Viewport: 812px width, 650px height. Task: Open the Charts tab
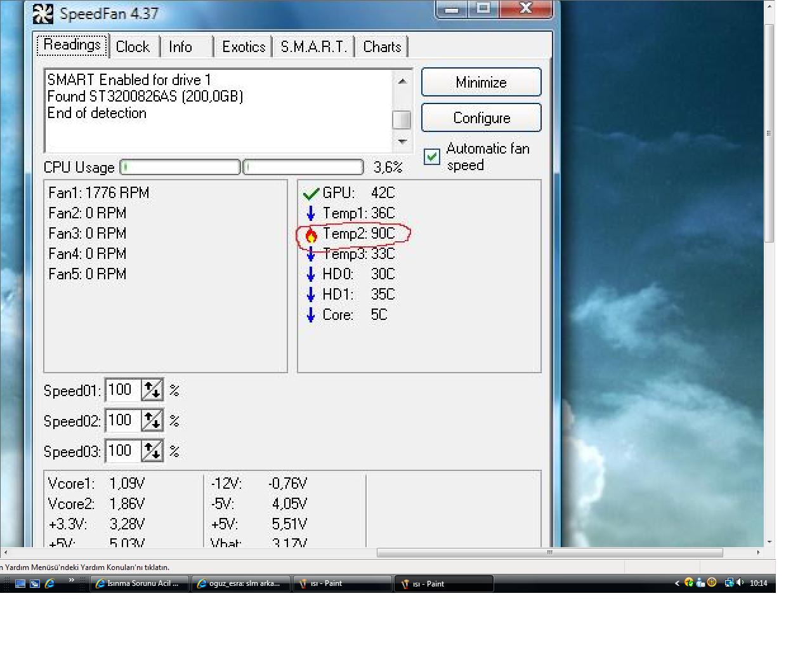click(382, 47)
